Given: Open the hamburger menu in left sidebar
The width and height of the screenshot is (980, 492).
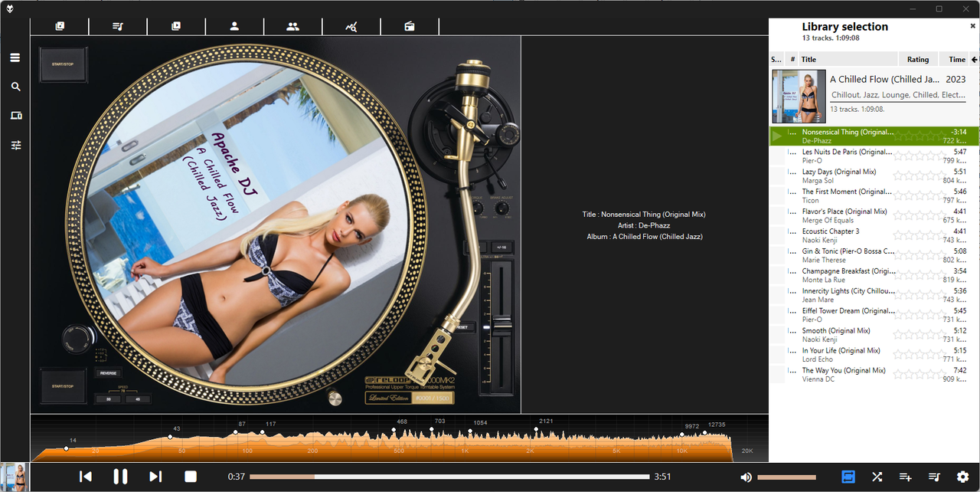Looking at the screenshot, I should click(15, 57).
